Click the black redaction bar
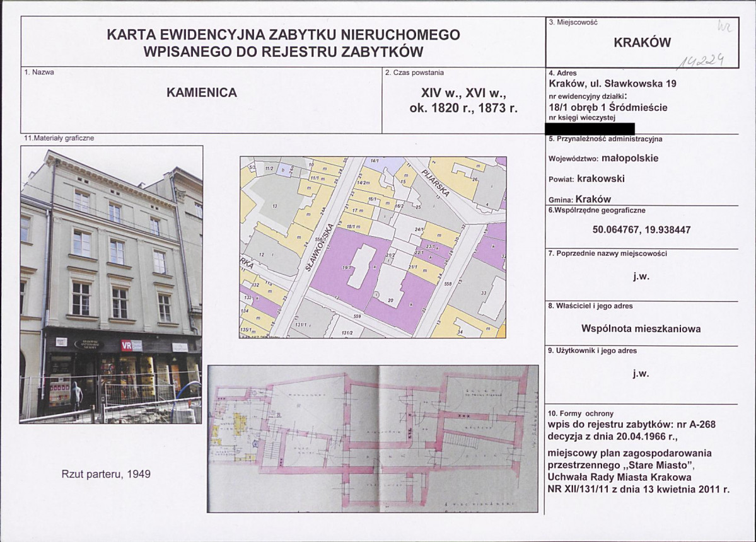756x542 pixels. point(590,128)
